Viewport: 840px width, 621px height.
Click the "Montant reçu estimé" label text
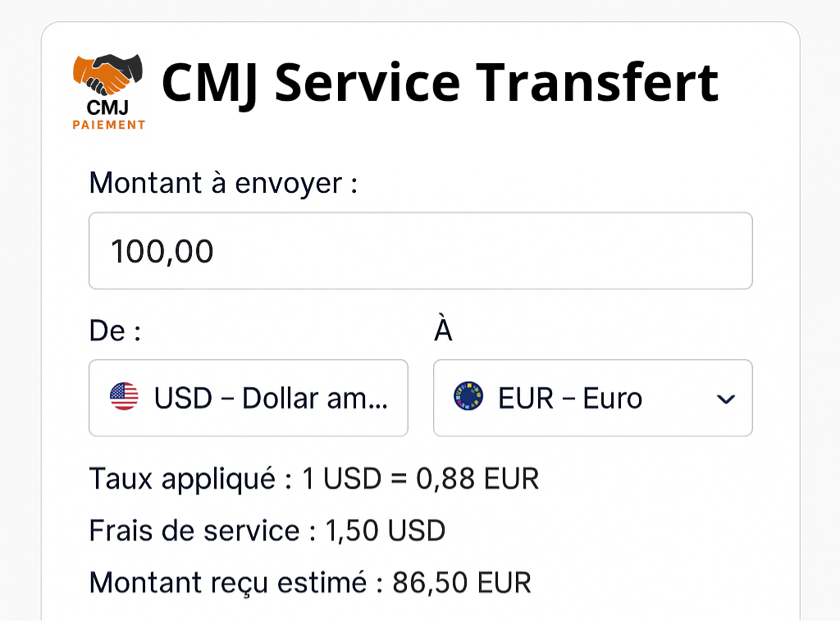(227, 582)
